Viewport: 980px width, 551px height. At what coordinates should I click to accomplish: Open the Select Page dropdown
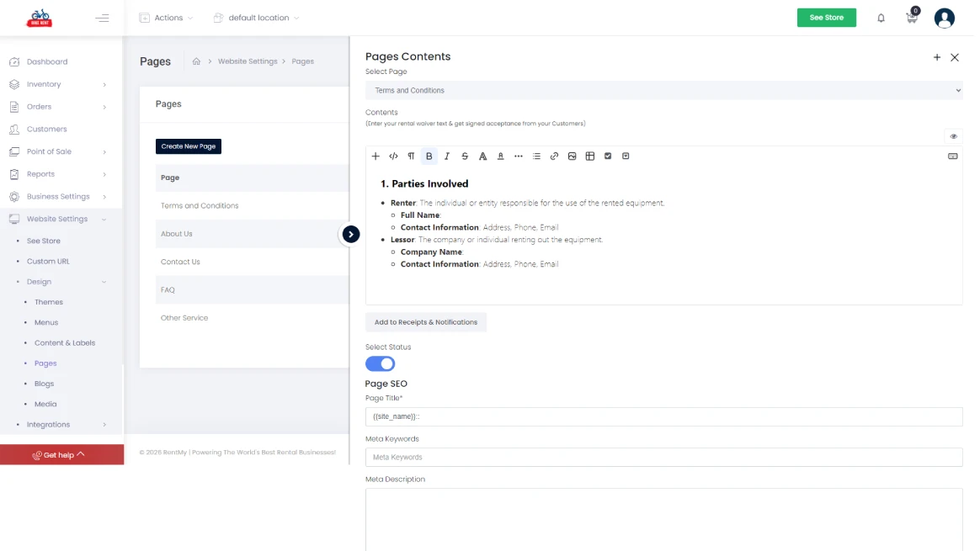tap(663, 90)
